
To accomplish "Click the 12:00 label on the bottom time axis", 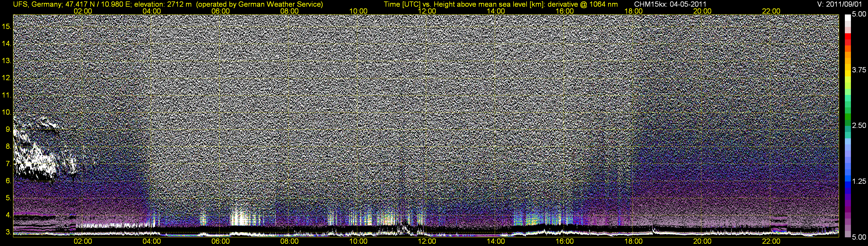I will (x=427, y=241).
